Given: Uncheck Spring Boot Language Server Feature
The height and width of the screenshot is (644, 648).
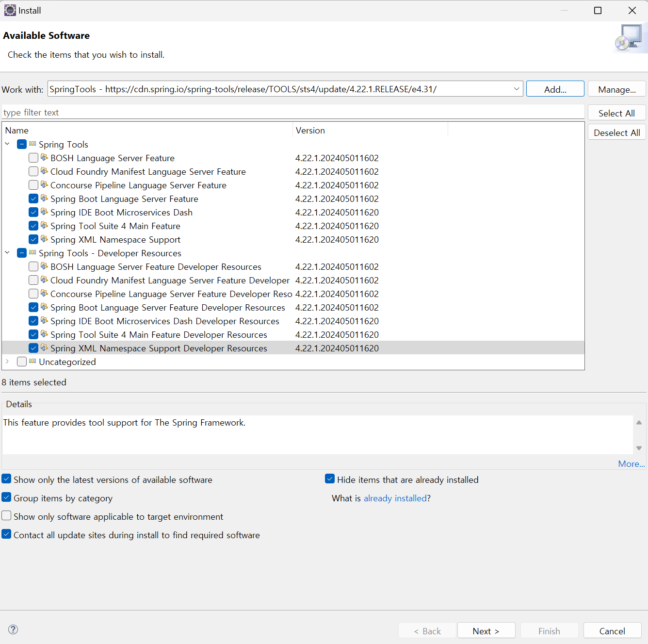Looking at the screenshot, I should point(33,198).
